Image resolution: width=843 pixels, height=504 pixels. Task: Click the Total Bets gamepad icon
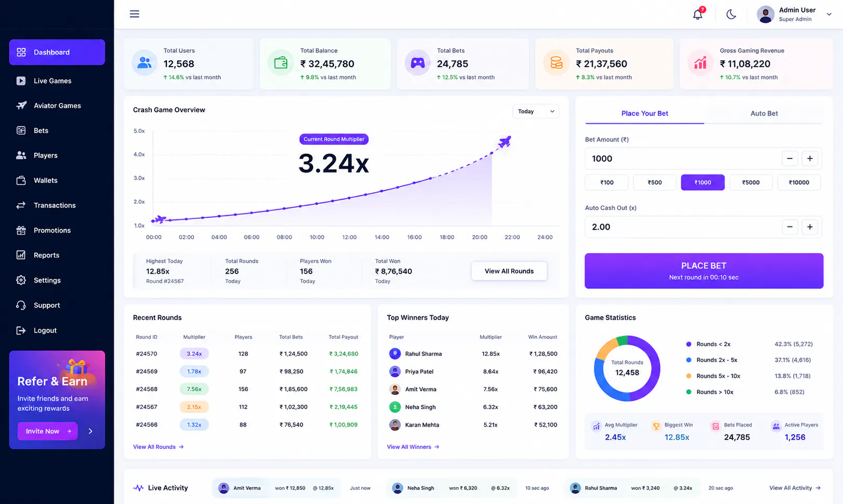418,63
